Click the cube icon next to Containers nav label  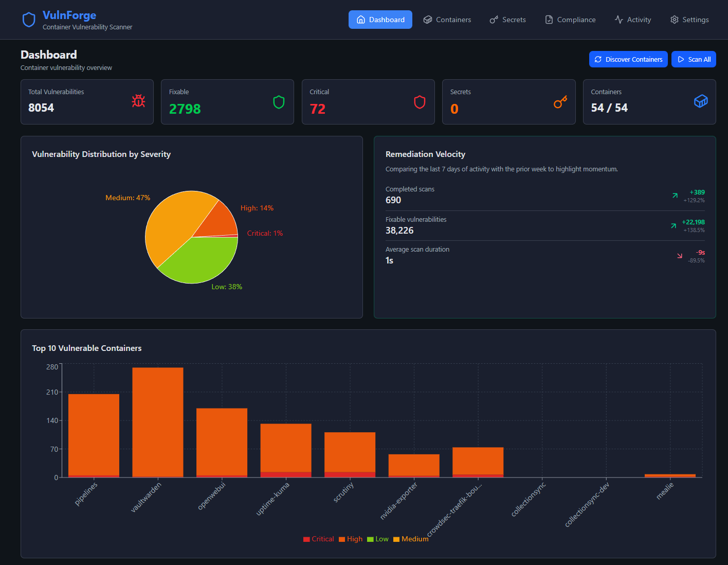[x=427, y=19]
